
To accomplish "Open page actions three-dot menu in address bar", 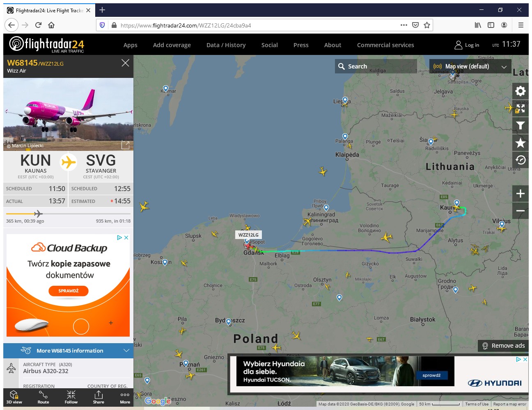I will 404,25.
